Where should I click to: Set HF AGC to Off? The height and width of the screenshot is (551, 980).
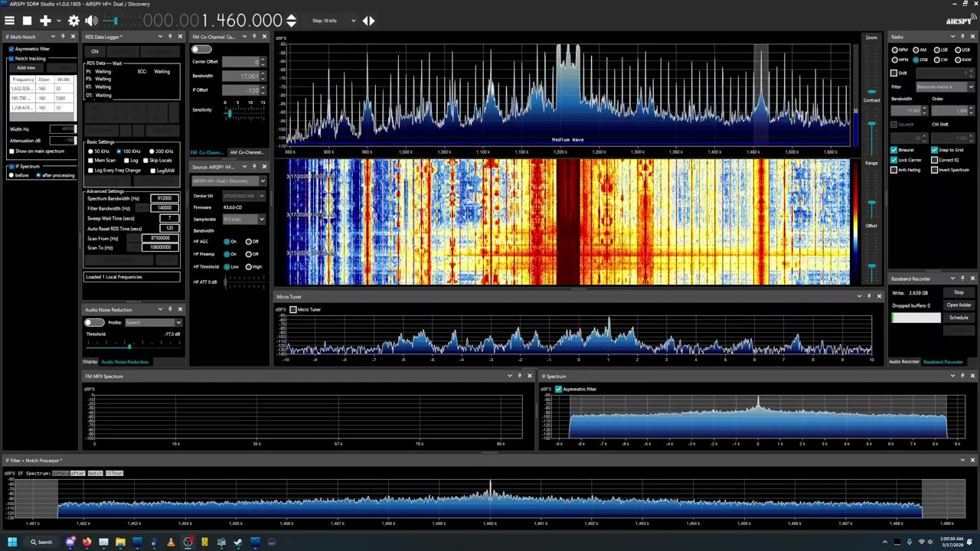249,241
